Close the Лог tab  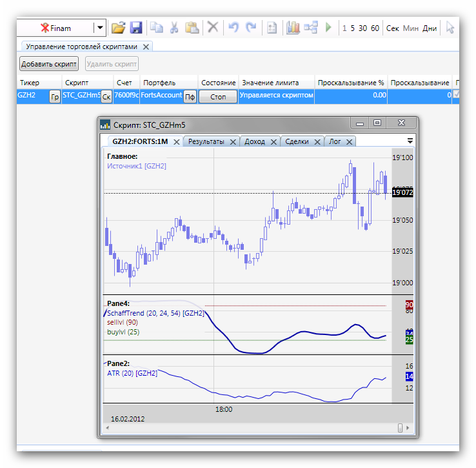[x=349, y=142]
